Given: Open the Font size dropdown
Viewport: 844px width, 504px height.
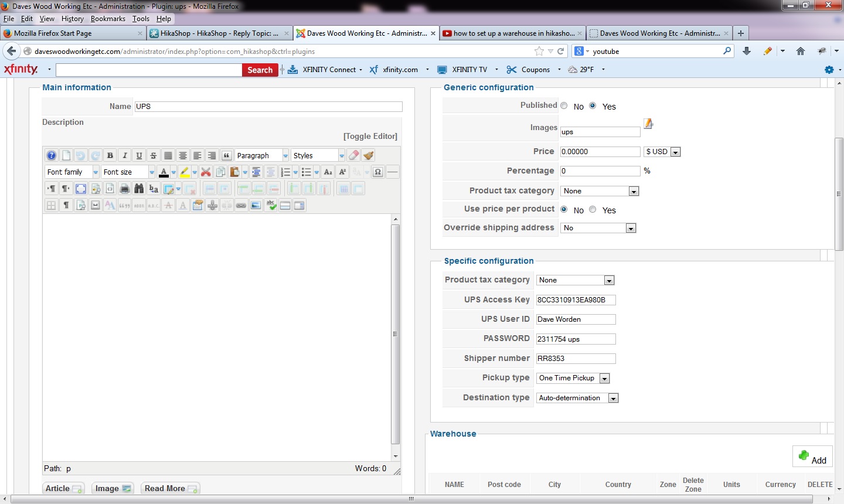Looking at the screenshot, I should click(x=128, y=172).
